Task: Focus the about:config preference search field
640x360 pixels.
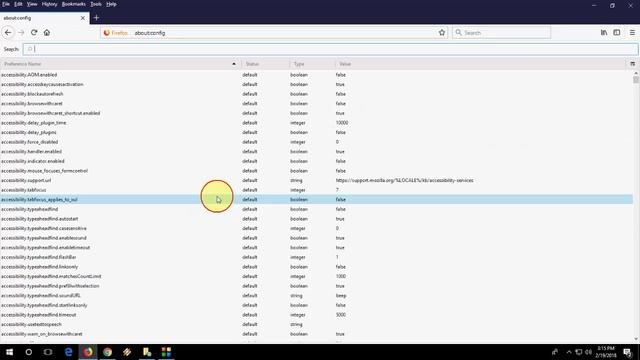Action: tap(331, 49)
